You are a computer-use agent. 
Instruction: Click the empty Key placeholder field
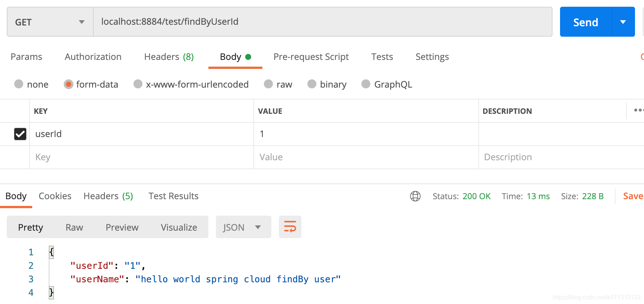coord(142,157)
